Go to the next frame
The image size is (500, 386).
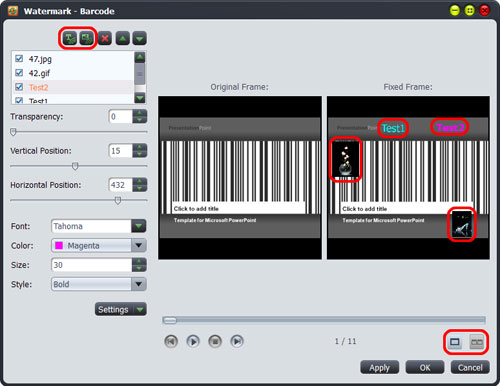coord(237,341)
